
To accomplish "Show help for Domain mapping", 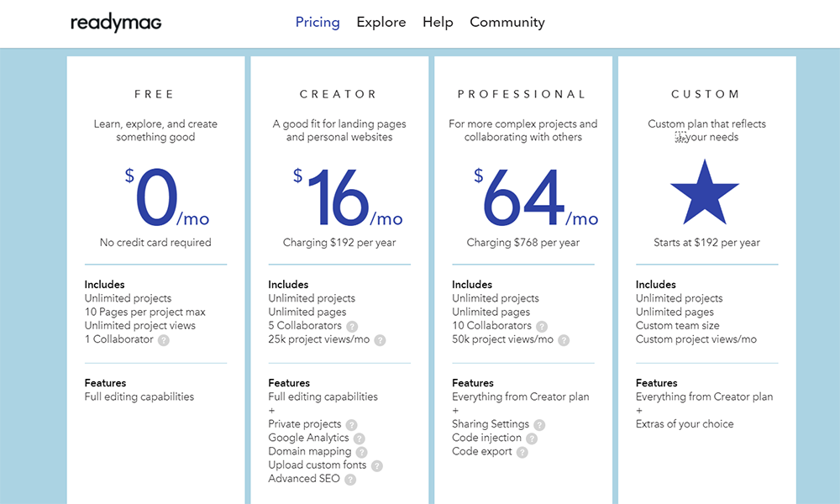I will 361,452.
